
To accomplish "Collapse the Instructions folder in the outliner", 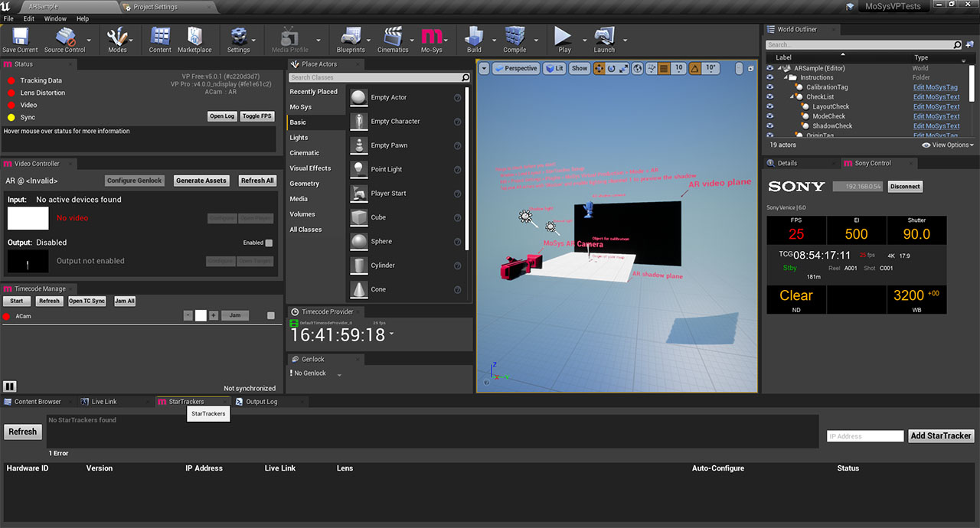I will pos(786,77).
